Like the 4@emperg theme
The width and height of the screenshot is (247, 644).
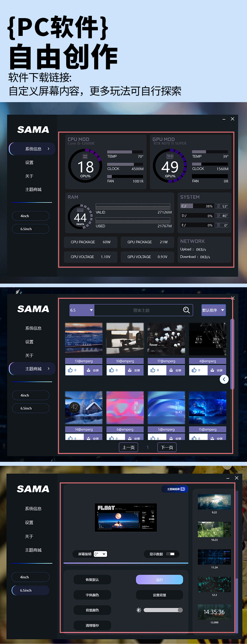(198, 370)
